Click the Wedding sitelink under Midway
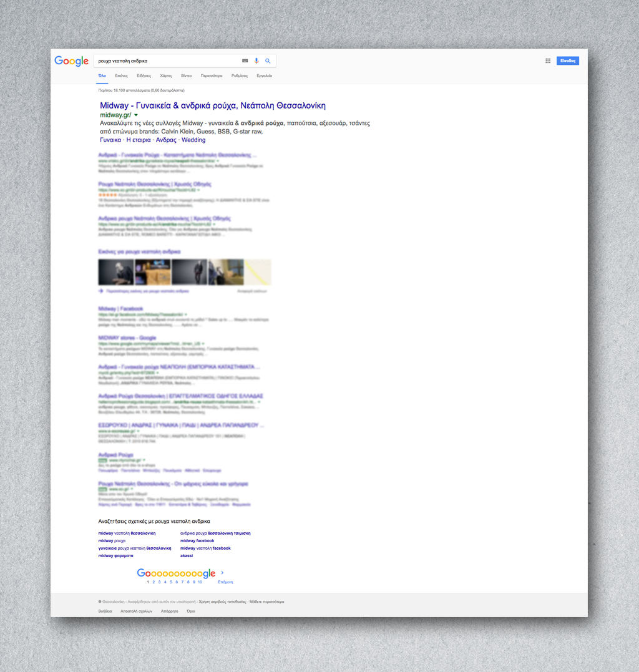Viewport: 639px width, 672px height. pos(193,140)
